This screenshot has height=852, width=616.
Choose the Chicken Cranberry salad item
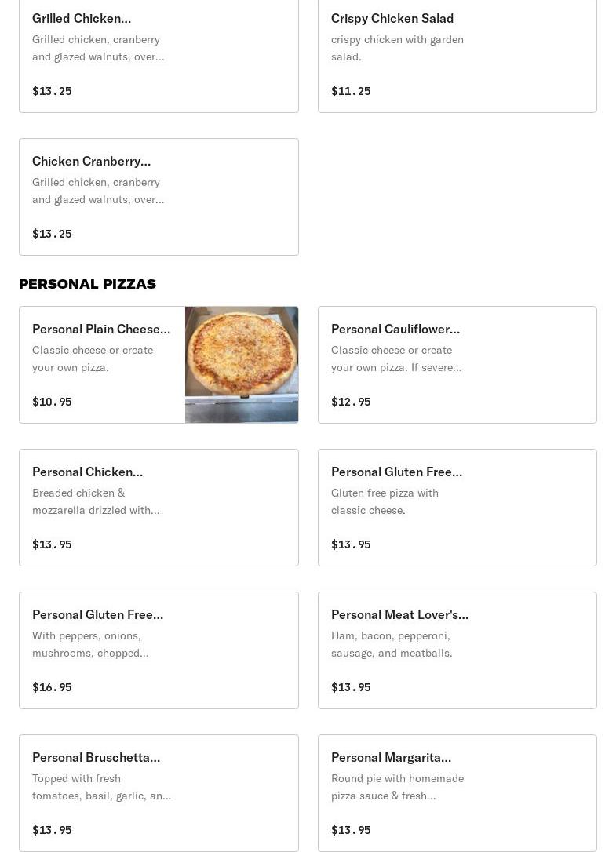coord(159,197)
